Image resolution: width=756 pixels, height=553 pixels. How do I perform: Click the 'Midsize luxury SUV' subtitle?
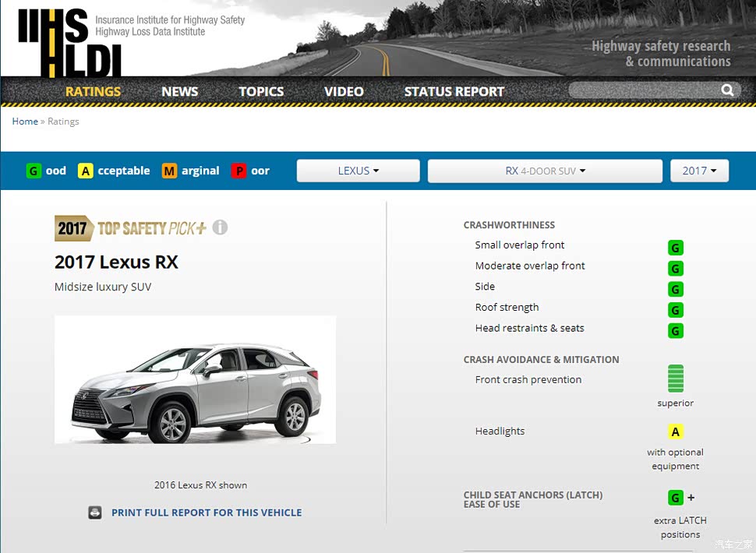click(103, 287)
